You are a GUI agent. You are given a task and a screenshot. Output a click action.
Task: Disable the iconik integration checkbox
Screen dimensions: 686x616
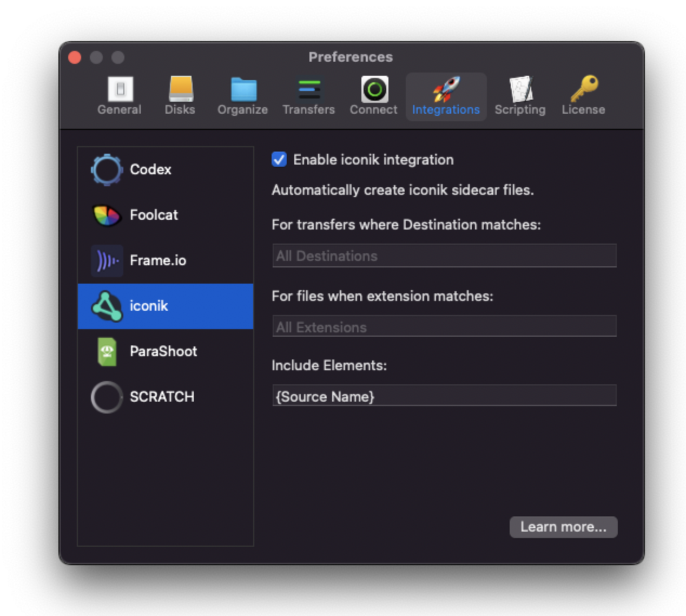[x=279, y=160]
